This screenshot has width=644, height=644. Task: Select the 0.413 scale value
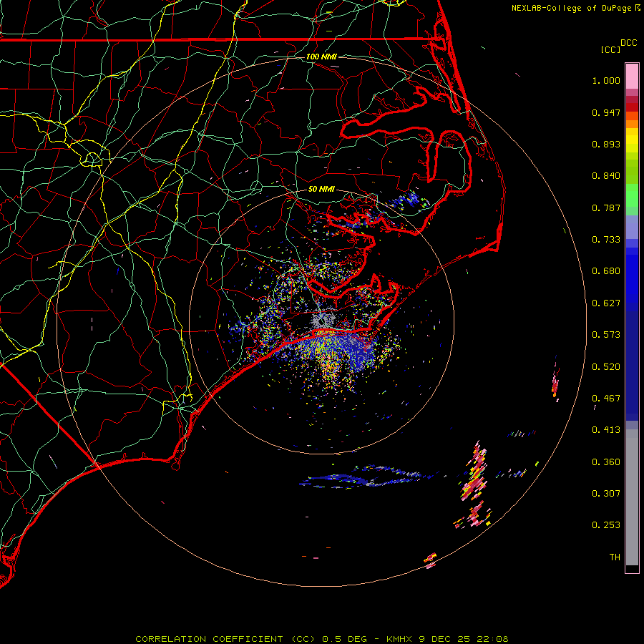coord(606,430)
